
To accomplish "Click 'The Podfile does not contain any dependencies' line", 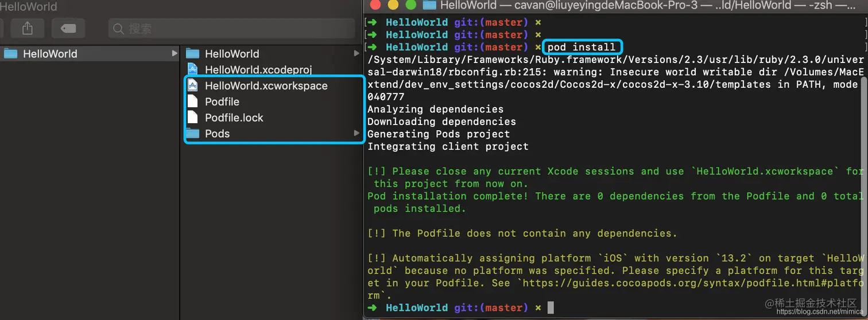I will [x=522, y=233].
